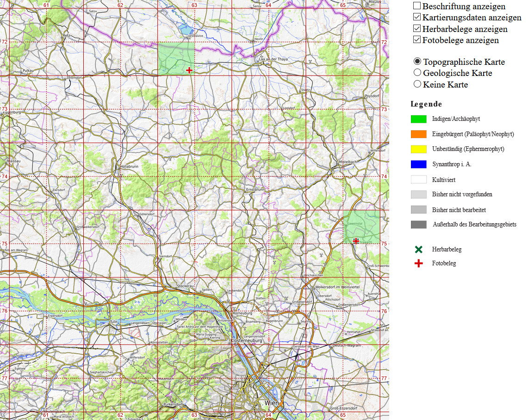Click the 'Hollabrunn' town label
The image size is (528, 420).
[x=129, y=167]
